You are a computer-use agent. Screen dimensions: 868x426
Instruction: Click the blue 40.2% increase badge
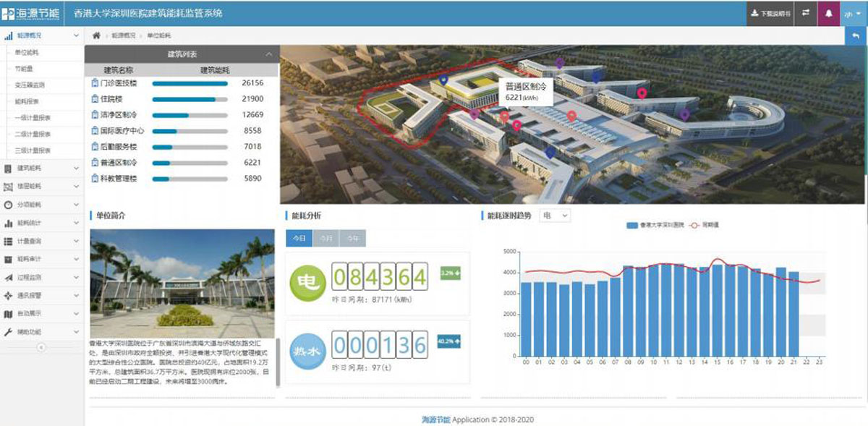(451, 340)
